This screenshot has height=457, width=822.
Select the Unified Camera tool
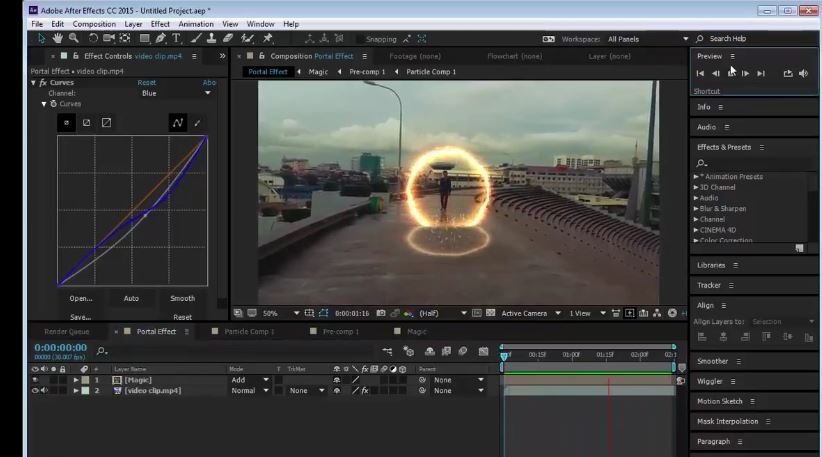coord(109,38)
